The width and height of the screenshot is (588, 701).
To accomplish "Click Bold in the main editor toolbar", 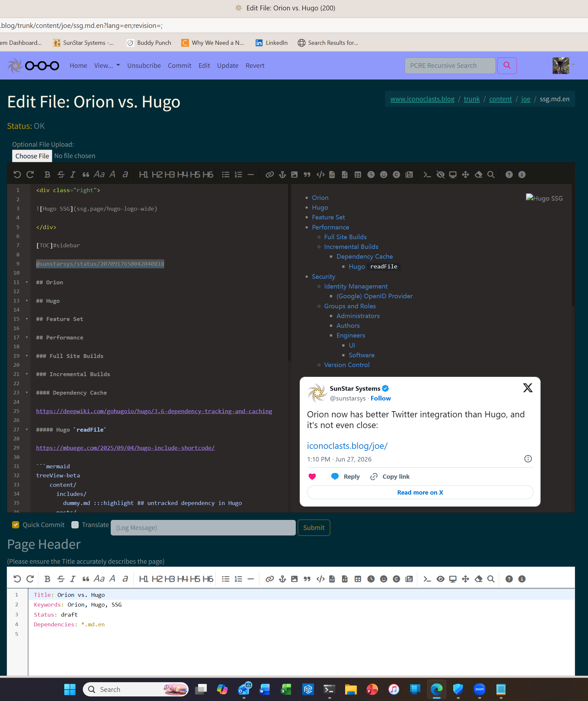I will point(47,175).
